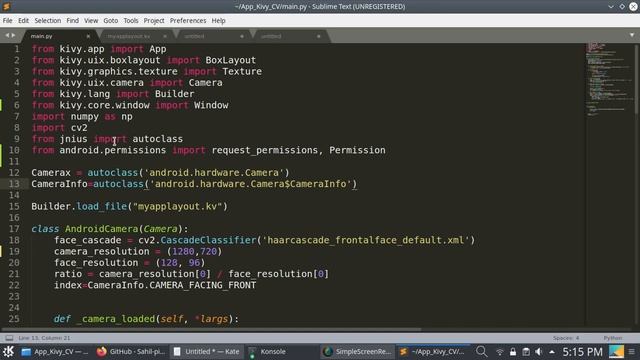The image size is (640, 360).
Task: Go to next tab with right arrow
Action: (x=13, y=36)
